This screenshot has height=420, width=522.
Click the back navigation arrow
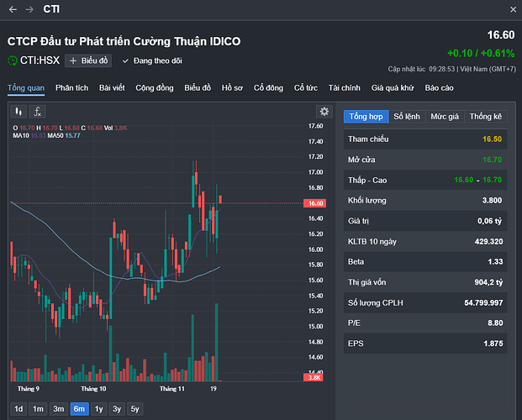[x=13, y=9]
